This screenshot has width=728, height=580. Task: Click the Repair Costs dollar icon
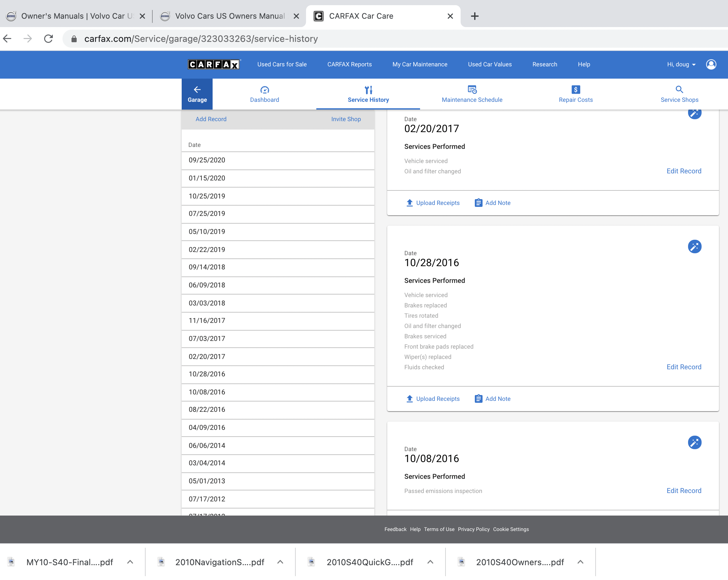(x=576, y=90)
